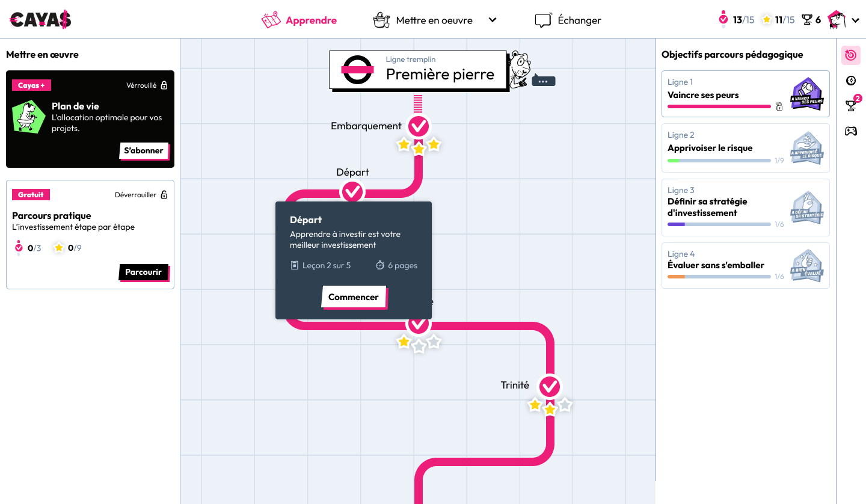The image size is (866, 504).
Task: Click Commencer in the Départ popup
Action: pos(354,297)
